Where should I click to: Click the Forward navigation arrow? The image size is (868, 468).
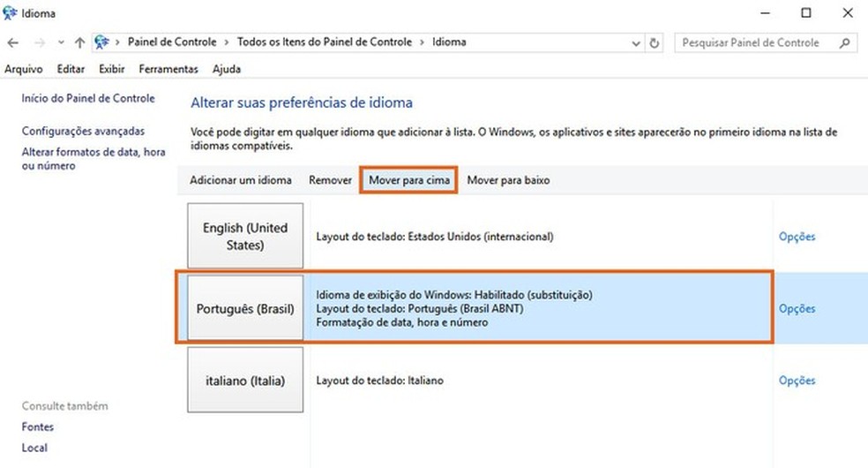40,42
